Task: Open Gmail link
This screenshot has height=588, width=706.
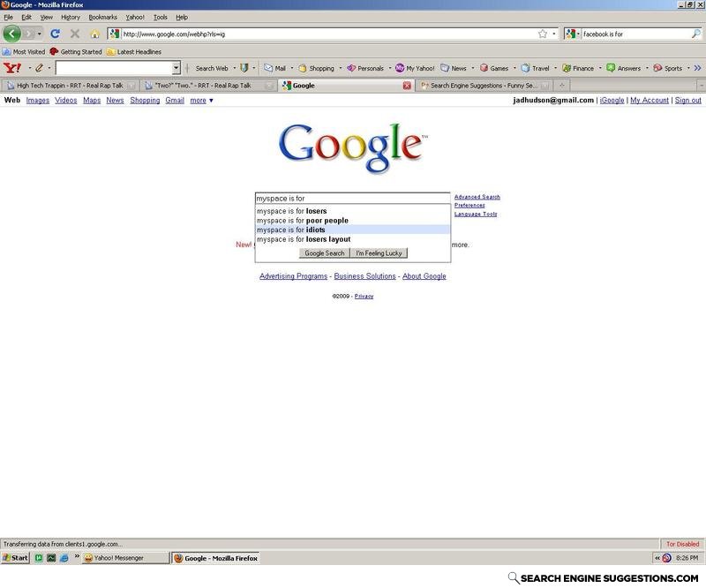Action: pos(175,100)
